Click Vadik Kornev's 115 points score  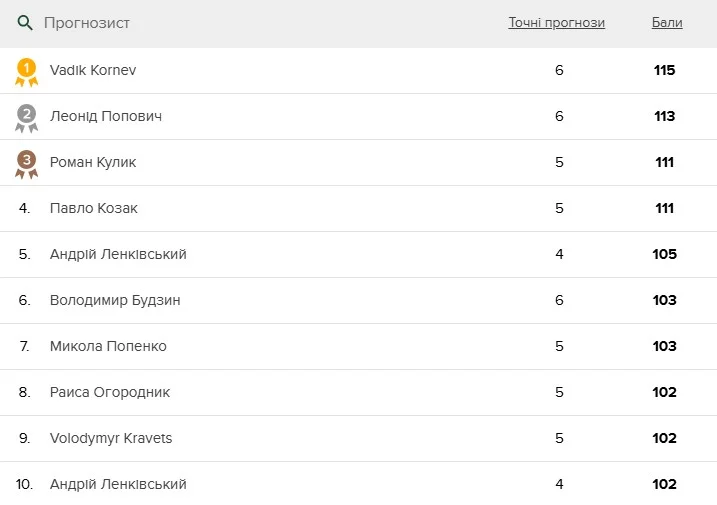664,71
